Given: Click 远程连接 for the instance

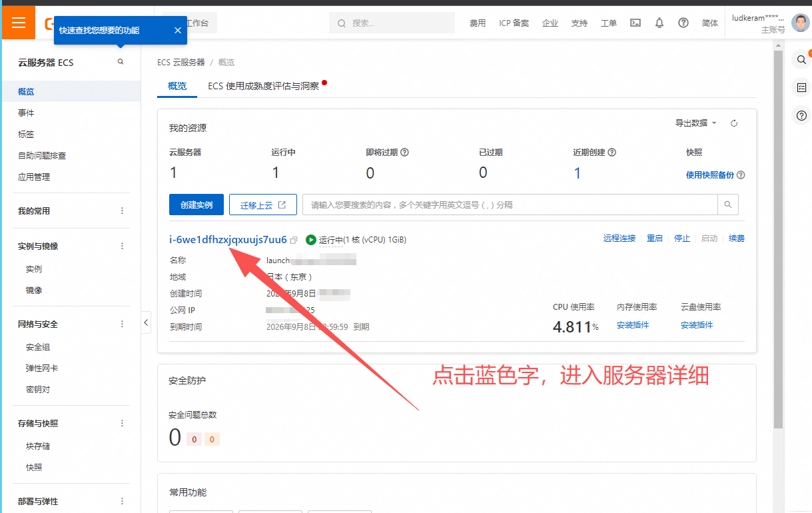Looking at the screenshot, I should tap(619, 239).
